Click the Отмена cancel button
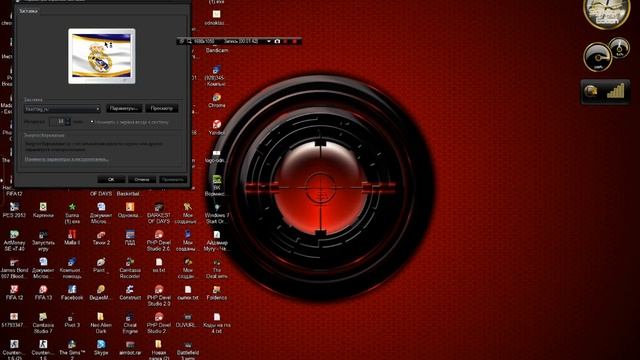Screen dimensions: 640x360 tap(142, 180)
